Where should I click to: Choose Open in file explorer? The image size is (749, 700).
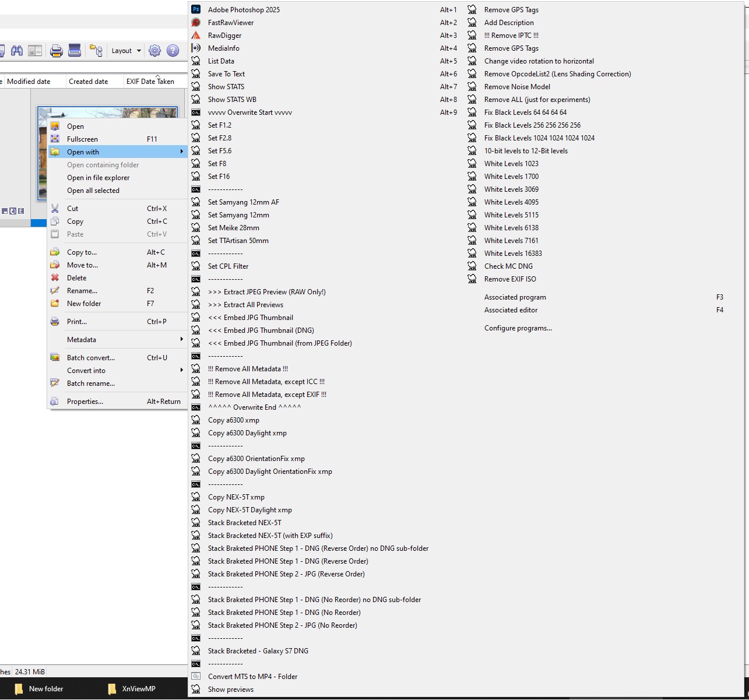117,177
